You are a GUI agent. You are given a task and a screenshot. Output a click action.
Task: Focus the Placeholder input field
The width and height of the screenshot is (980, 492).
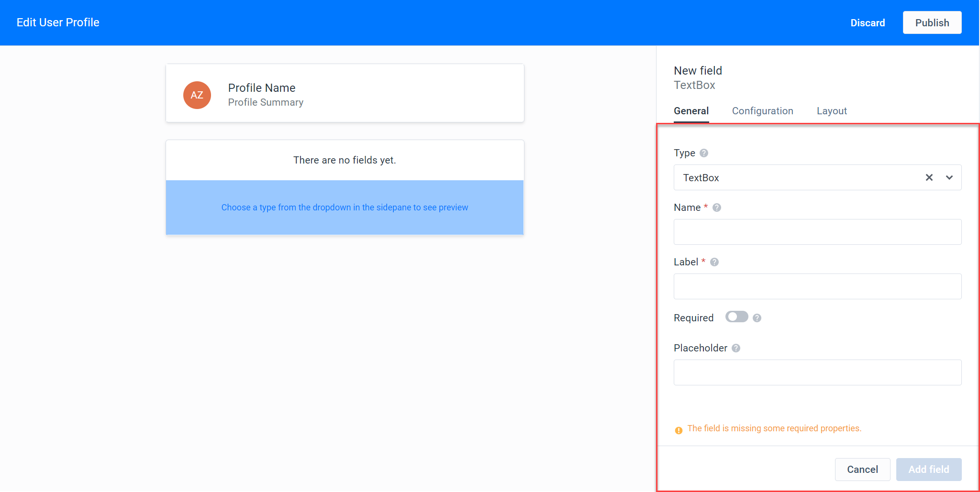coord(817,372)
